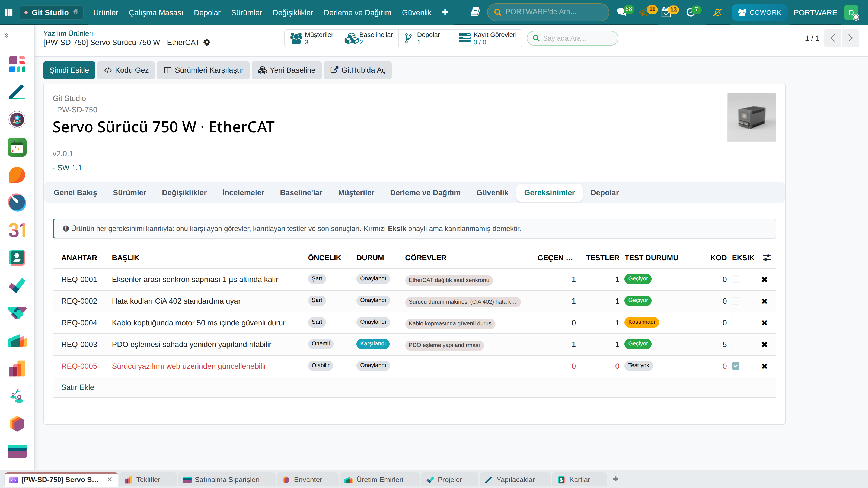
Task: Click the GitHub'da Aç button
Action: tap(358, 70)
